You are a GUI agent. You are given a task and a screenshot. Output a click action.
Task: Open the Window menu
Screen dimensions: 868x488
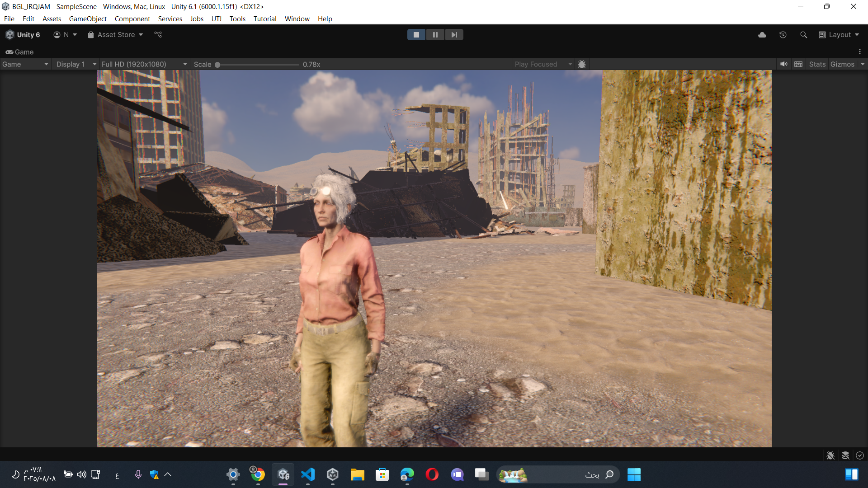click(297, 19)
